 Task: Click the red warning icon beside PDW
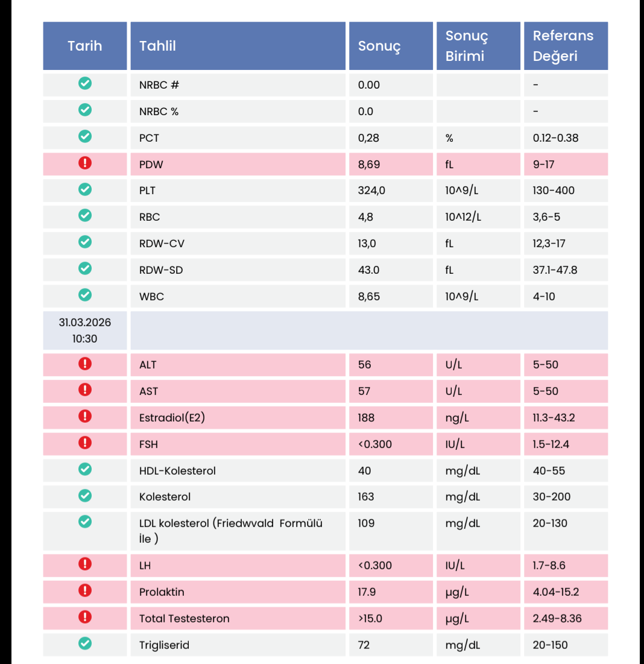coord(85,163)
